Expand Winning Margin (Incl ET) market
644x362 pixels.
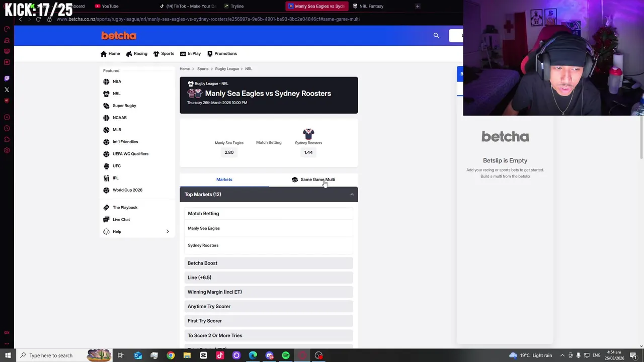pos(269,292)
